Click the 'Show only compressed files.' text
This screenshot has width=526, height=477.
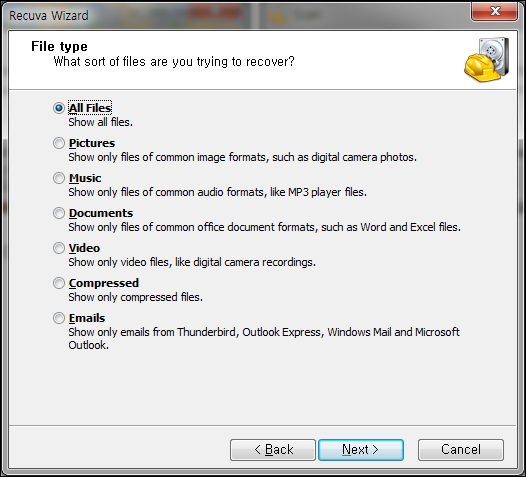(136, 297)
